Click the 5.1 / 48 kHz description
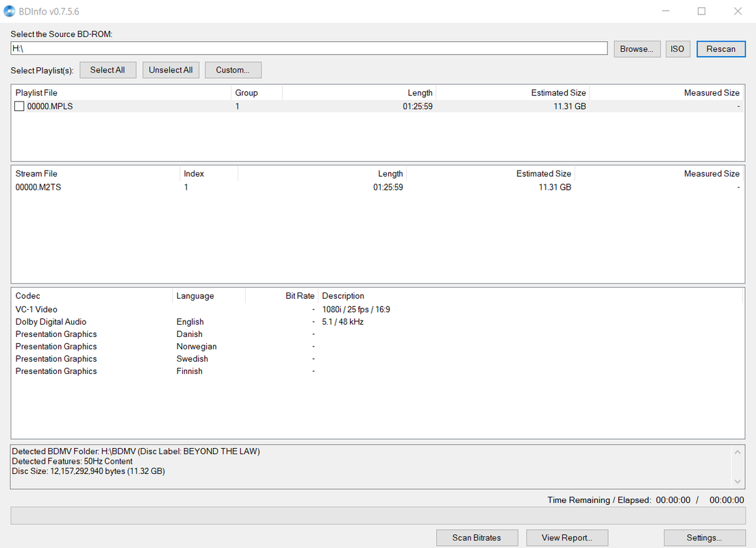Screen dimensions: 756x548 [x=343, y=322]
